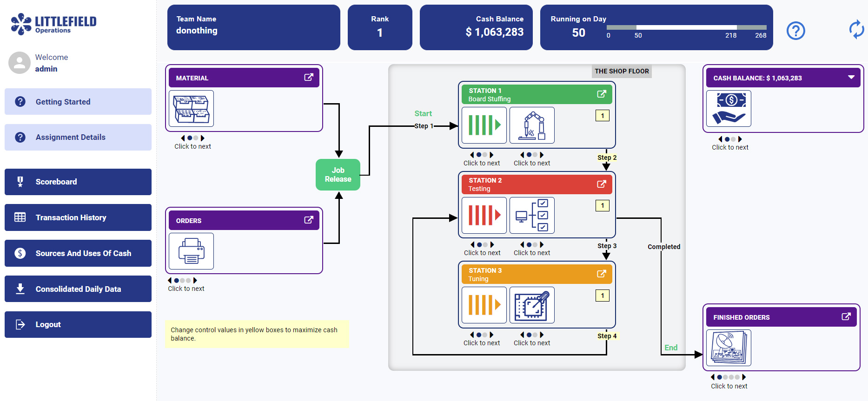Open Assignment Details menu item
This screenshot has width=868, height=401.
point(78,137)
